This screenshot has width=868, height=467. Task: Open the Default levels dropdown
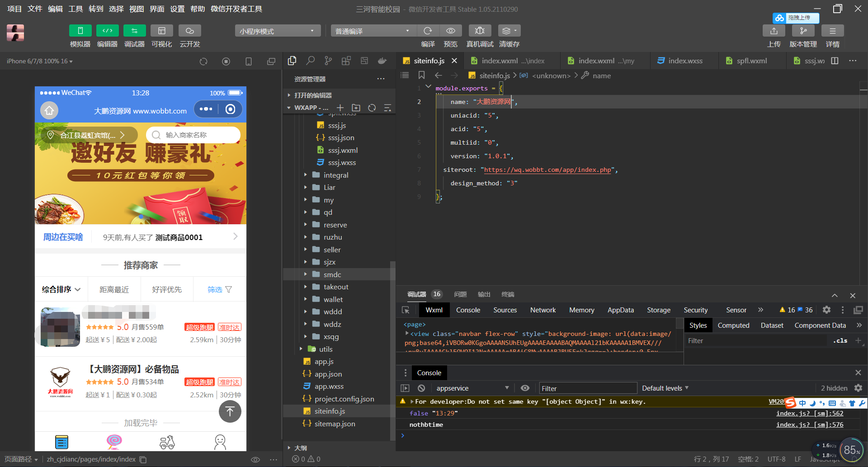[665, 388]
